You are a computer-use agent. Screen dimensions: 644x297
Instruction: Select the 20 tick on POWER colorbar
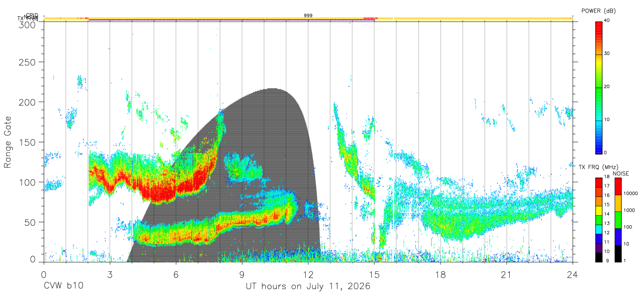(607, 86)
